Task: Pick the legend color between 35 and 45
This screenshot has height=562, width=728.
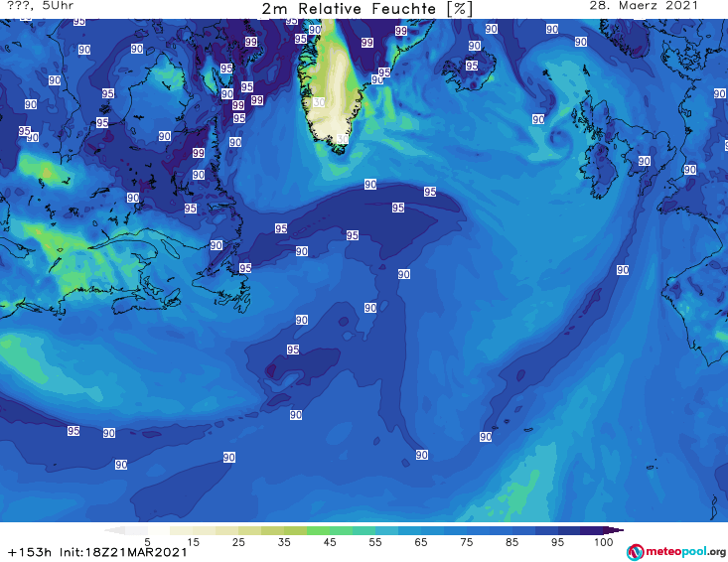Action: pyautogui.click(x=307, y=530)
